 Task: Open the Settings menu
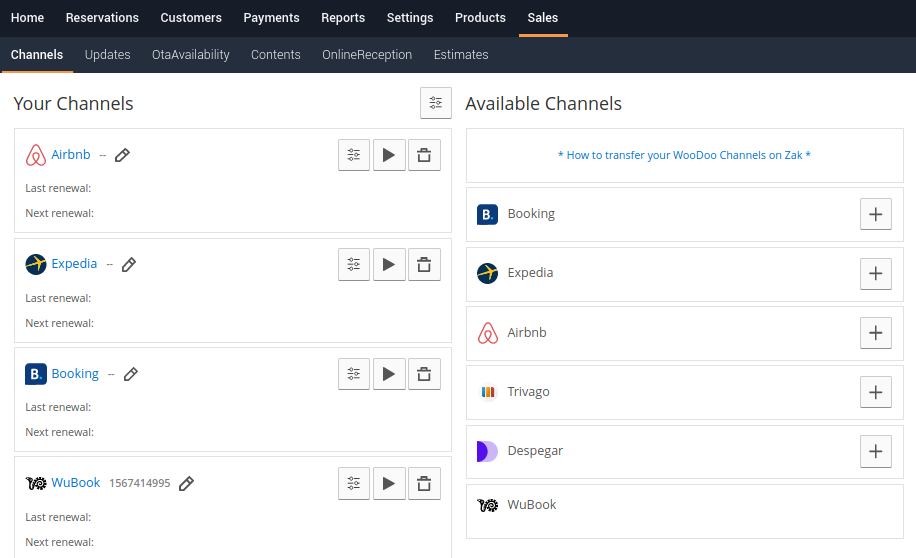410,18
